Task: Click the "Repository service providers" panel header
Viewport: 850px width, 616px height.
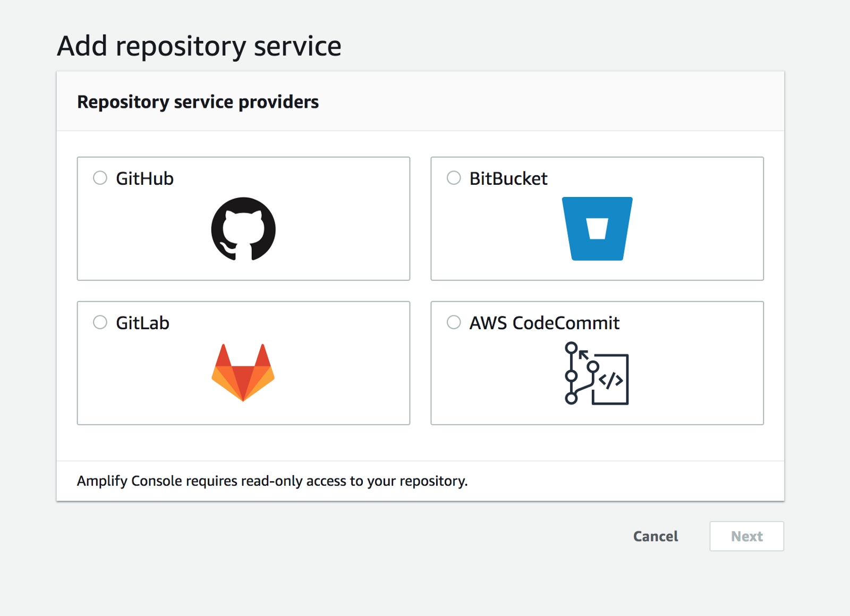Action: coord(198,102)
